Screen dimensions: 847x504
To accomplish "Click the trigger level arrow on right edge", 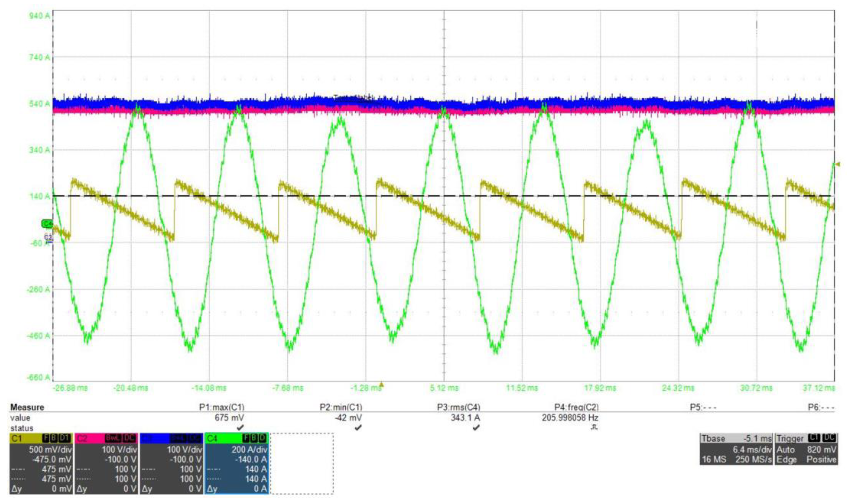I will pos(838,164).
